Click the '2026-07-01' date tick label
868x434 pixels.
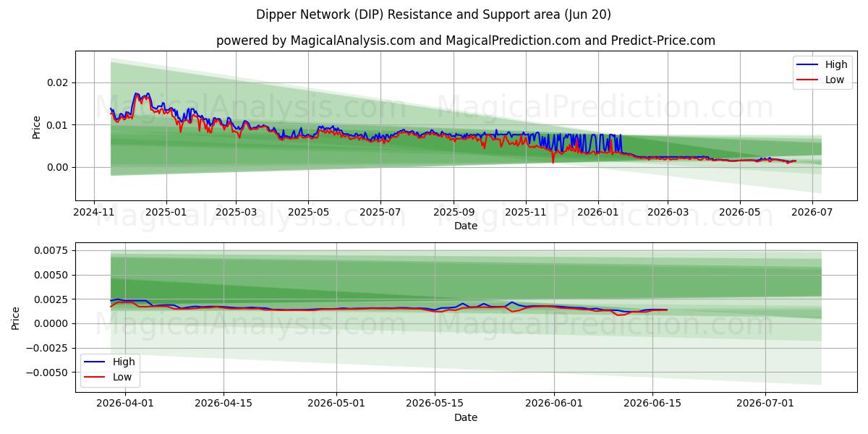tap(765, 404)
